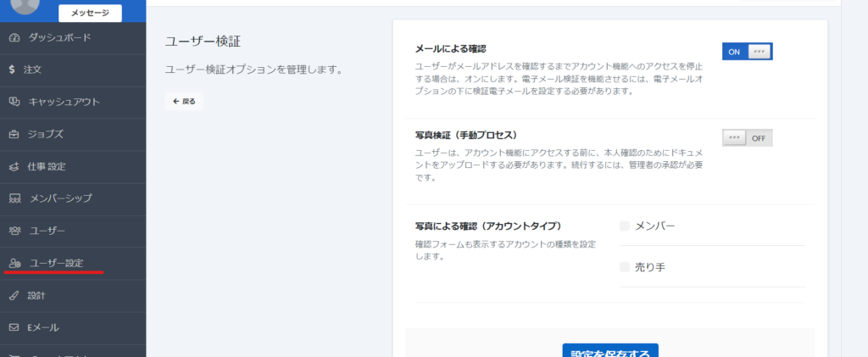Turn off the メールによる確認 toggle
This screenshot has height=357, width=868.
click(x=747, y=52)
